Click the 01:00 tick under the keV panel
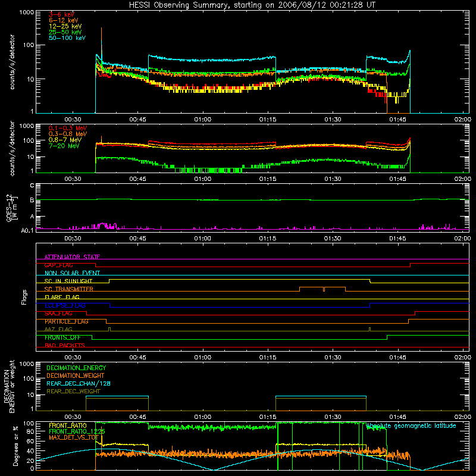 [203, 120]
